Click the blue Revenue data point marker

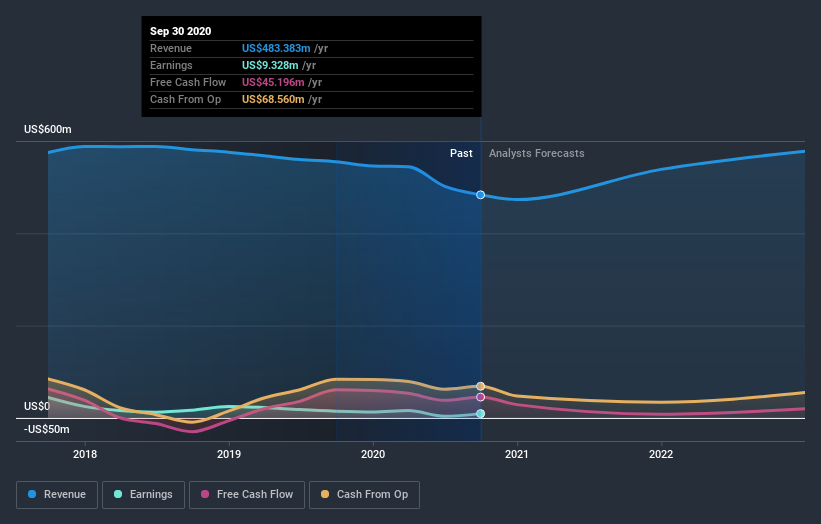click(x=480, y=195)
